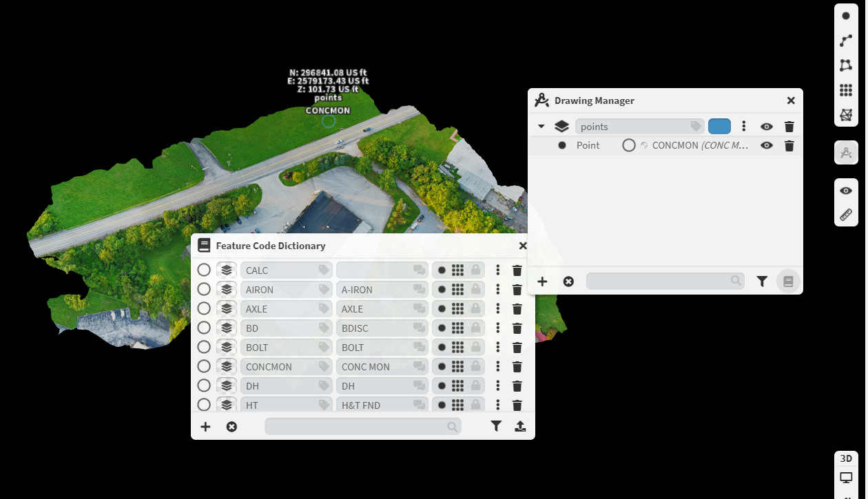Select the polyline drawing tool
Image resolution: width=868 pixels, height=499 pixels.
846,41
